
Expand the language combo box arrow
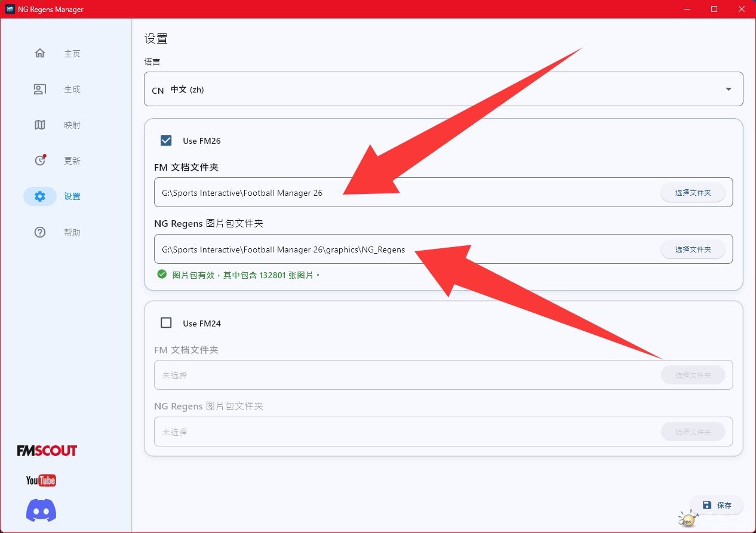[x=728, y=88]
